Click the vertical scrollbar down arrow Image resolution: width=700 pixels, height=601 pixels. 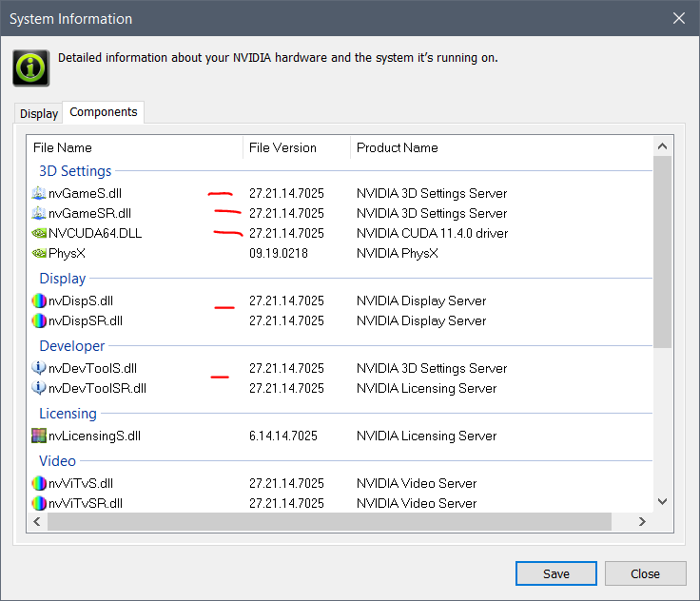[x=663, y=502]
